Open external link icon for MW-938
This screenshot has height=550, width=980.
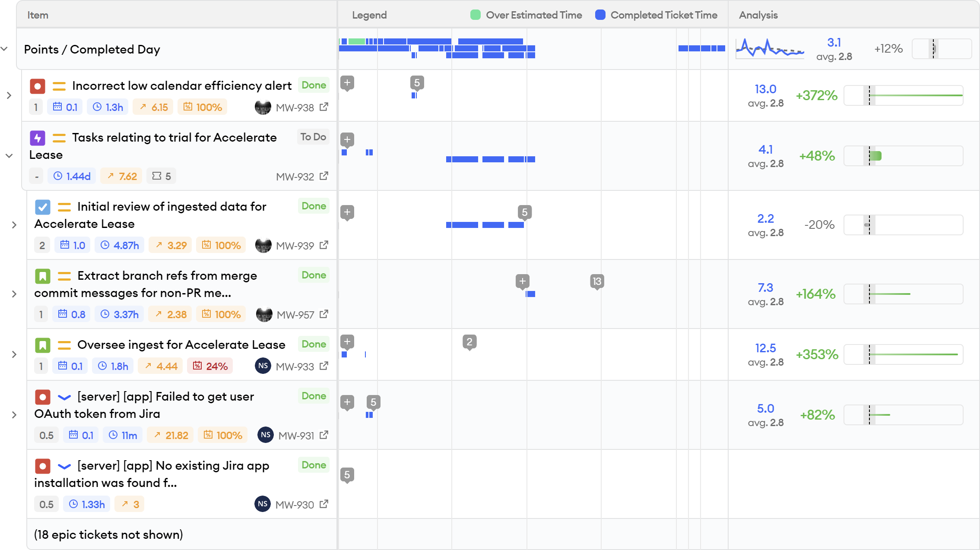(324, 107)
